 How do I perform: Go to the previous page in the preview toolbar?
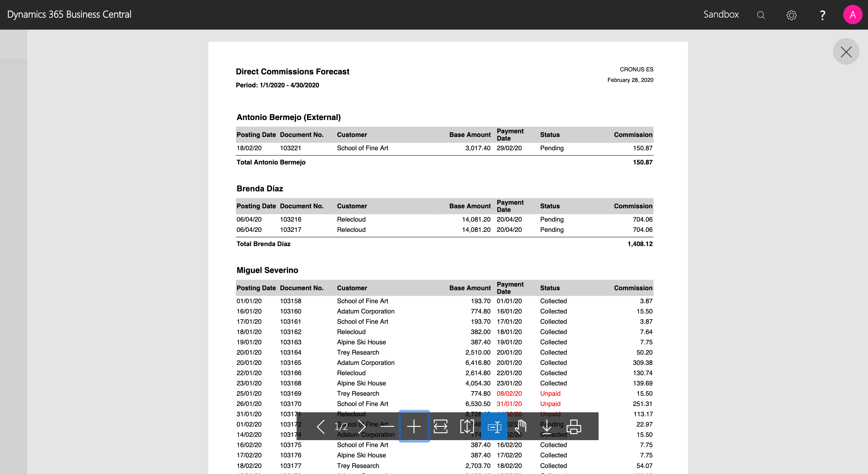pos(321,427)
